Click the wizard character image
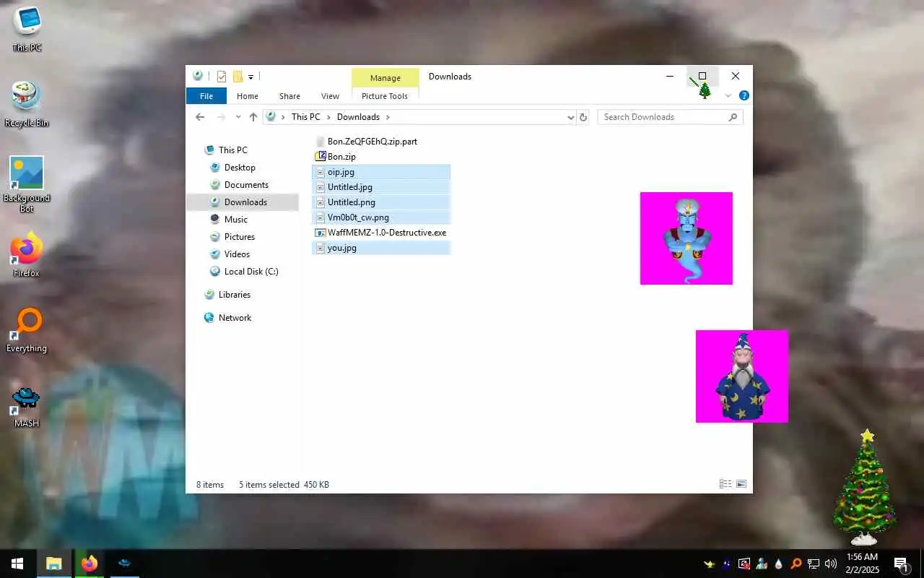Viewport: 924px width, 578px height. tap(742, 376)
